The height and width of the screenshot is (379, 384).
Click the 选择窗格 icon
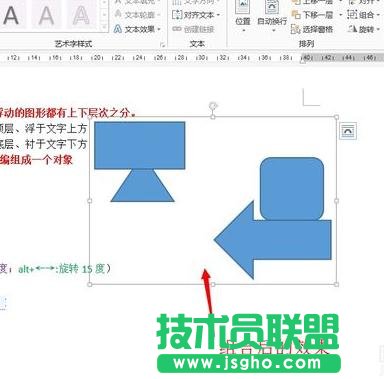point(295,29)
